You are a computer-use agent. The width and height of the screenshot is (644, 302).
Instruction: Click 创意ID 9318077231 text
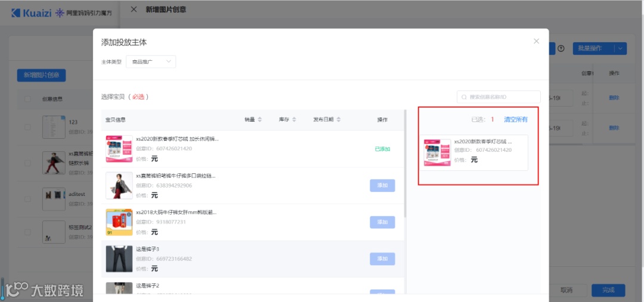point(161,222)
